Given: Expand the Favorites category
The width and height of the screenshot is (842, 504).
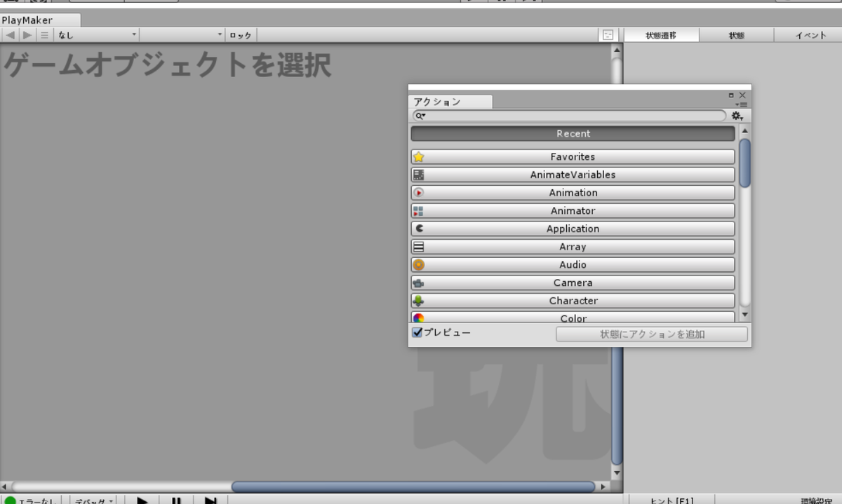Looking at the screenshot, I should pos(573,157).
